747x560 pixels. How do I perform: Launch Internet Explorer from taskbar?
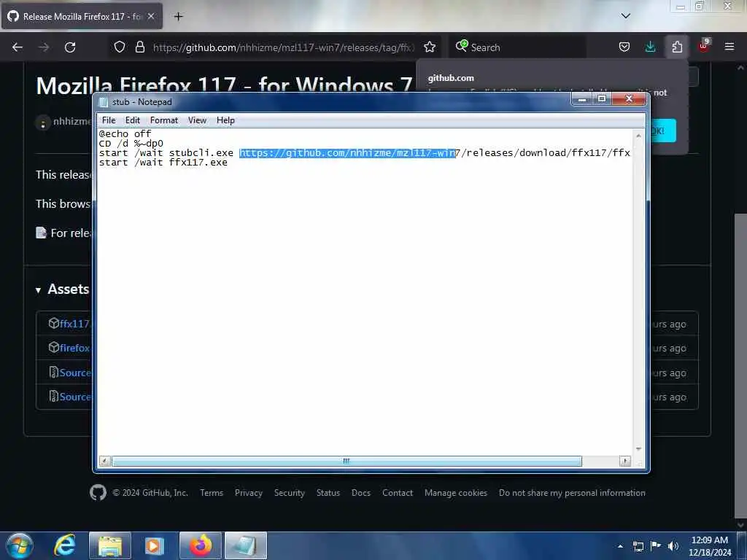click(65, 545)
